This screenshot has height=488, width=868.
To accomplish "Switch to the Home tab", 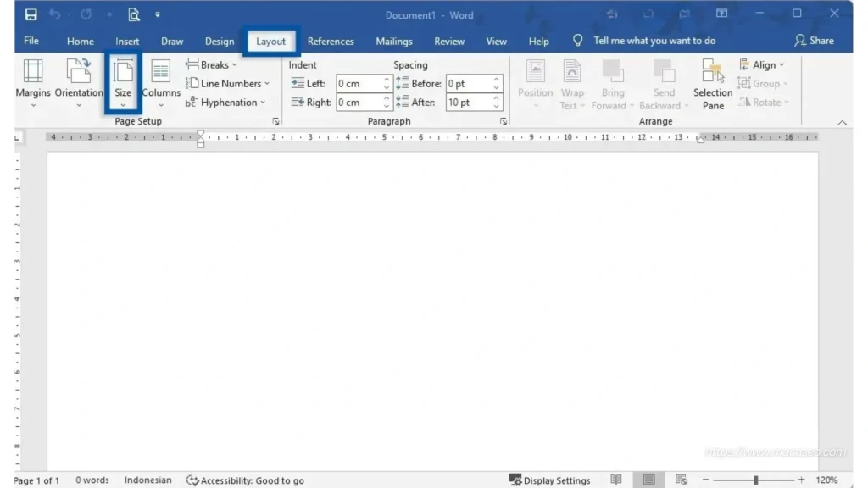I will click(81, 42).
